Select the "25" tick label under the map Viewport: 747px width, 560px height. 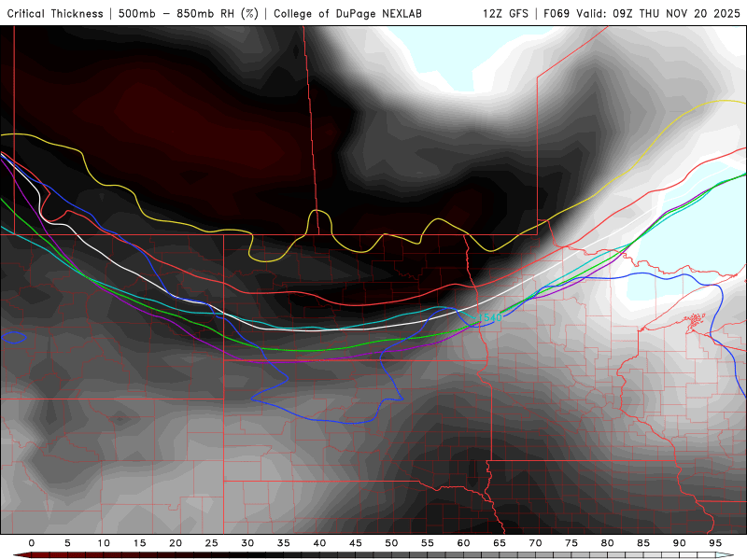[212, 543]
